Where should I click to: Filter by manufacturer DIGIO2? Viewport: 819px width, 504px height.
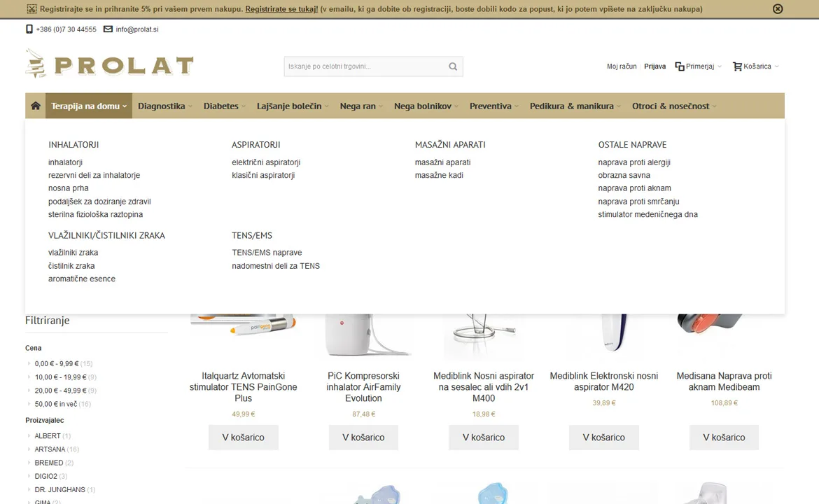(x=45, y=476)
